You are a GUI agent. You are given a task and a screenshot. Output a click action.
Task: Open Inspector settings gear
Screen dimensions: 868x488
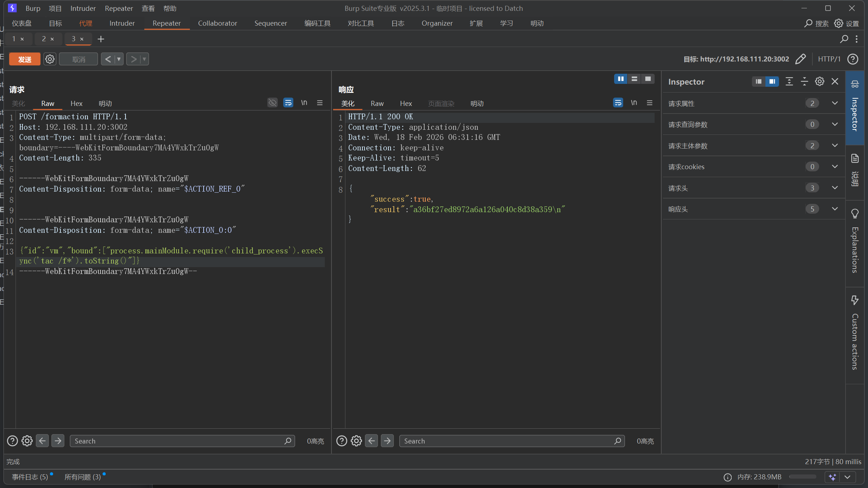(820, 82)
